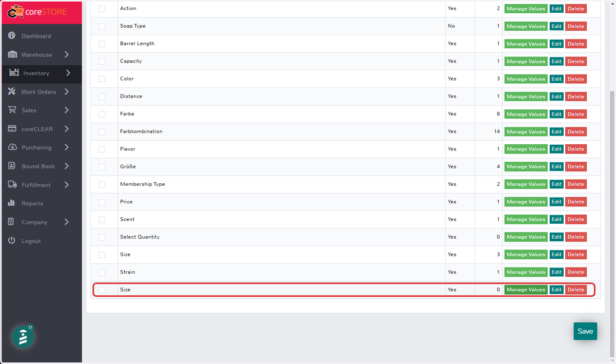Delete the Barrel Length attribute

click(x=575, y=44)
